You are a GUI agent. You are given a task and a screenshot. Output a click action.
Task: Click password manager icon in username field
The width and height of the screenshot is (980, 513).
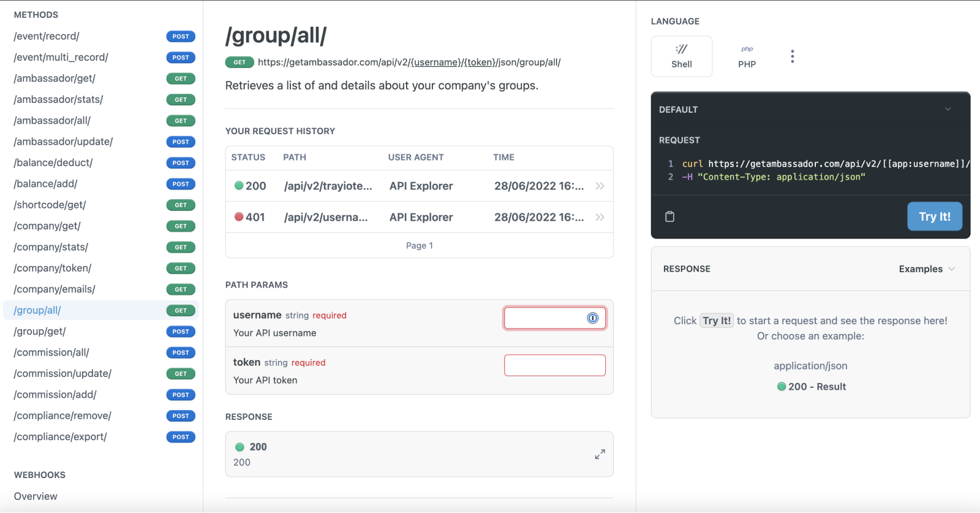pyautogui.click(x=592, y=318)
